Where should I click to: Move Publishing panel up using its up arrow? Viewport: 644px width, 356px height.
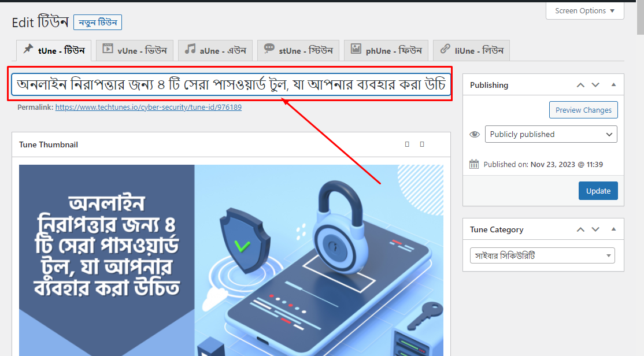coord(580,84)
